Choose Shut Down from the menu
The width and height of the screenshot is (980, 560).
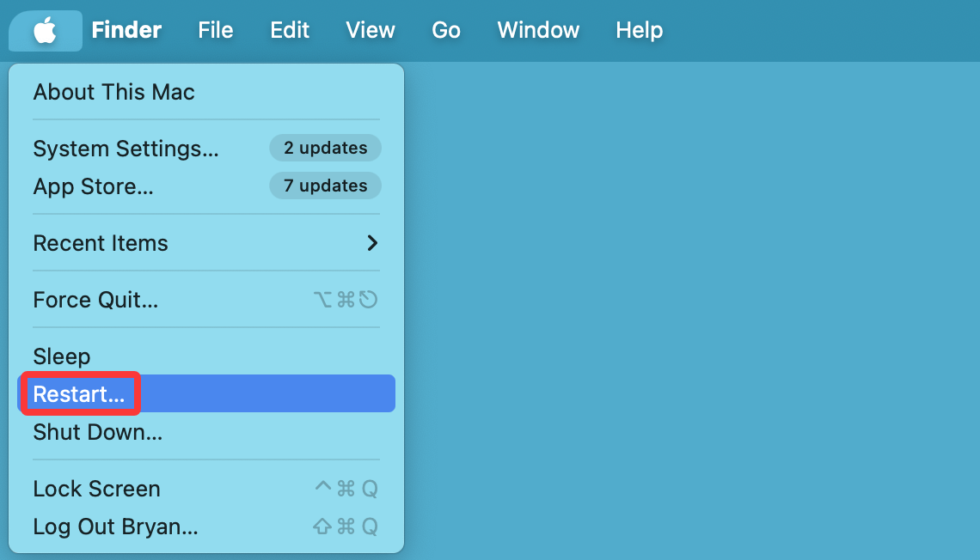[98, 432]
